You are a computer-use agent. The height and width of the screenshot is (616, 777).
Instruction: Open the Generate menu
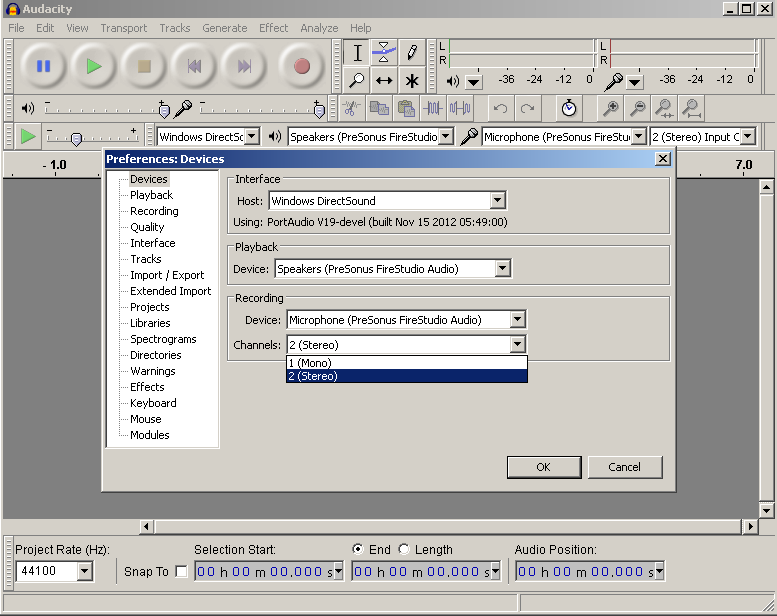point(224,28)
